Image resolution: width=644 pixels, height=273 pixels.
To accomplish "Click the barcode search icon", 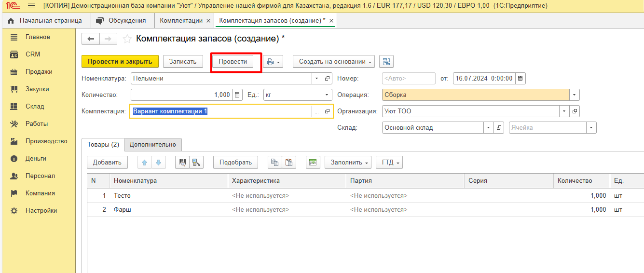I will click(182, 163).
